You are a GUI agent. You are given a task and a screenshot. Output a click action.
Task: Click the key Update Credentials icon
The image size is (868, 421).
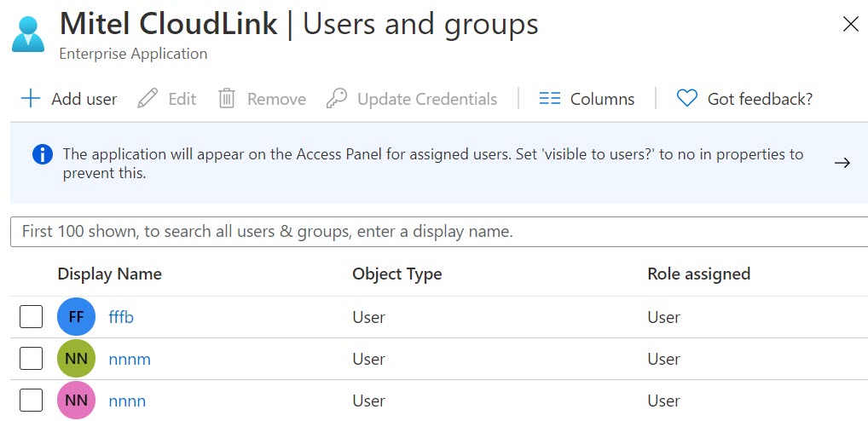point(337,99)
